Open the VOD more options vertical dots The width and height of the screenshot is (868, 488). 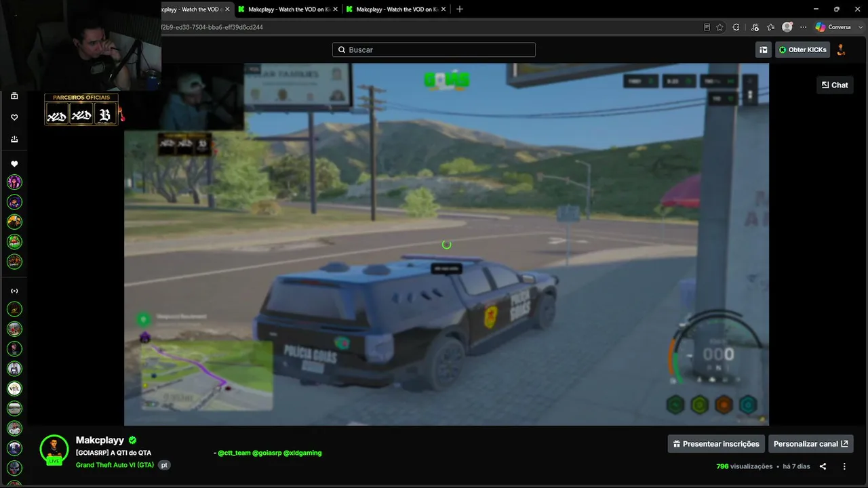click(x=844, y=466)
